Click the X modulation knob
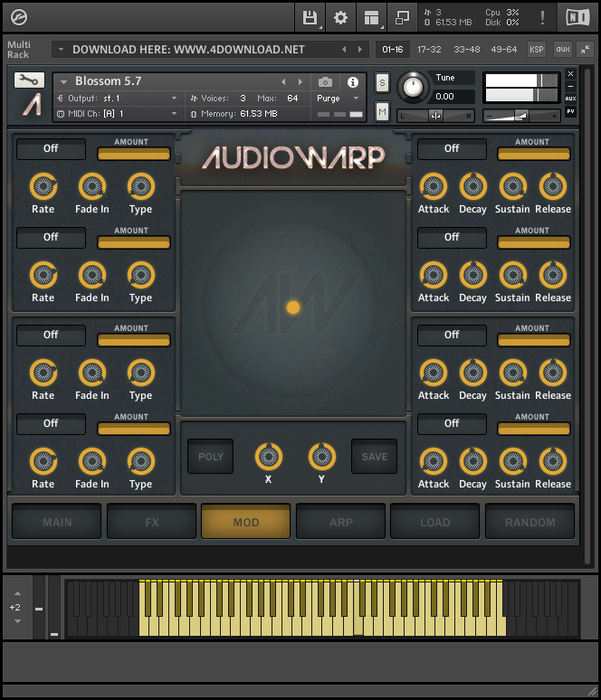 tap(269, 456)
